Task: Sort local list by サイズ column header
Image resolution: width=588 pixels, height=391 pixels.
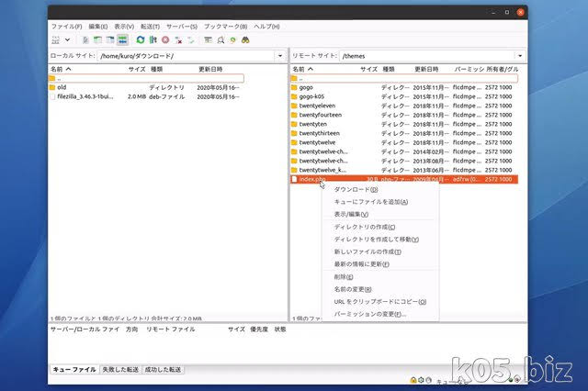Action: click(137, 69)
